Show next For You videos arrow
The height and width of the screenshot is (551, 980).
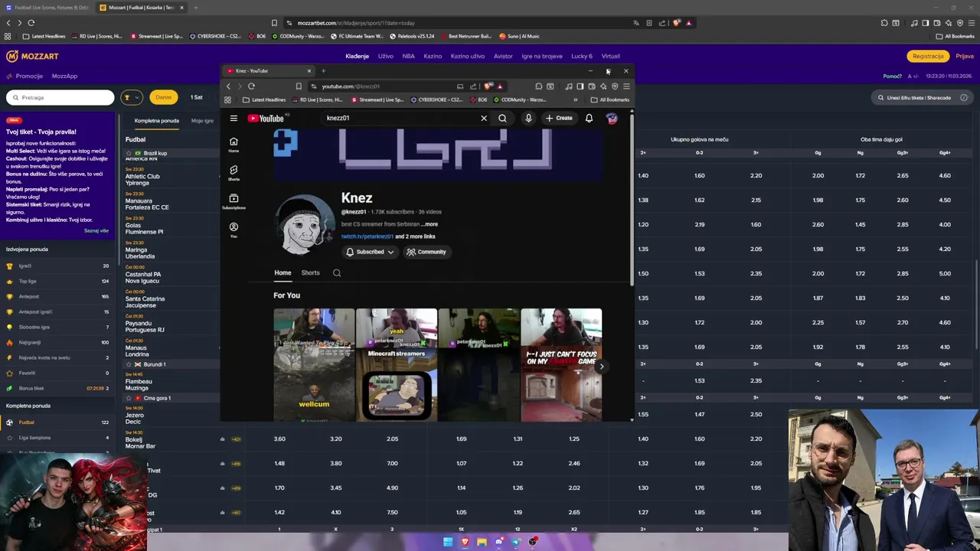[x=602, y=366]
